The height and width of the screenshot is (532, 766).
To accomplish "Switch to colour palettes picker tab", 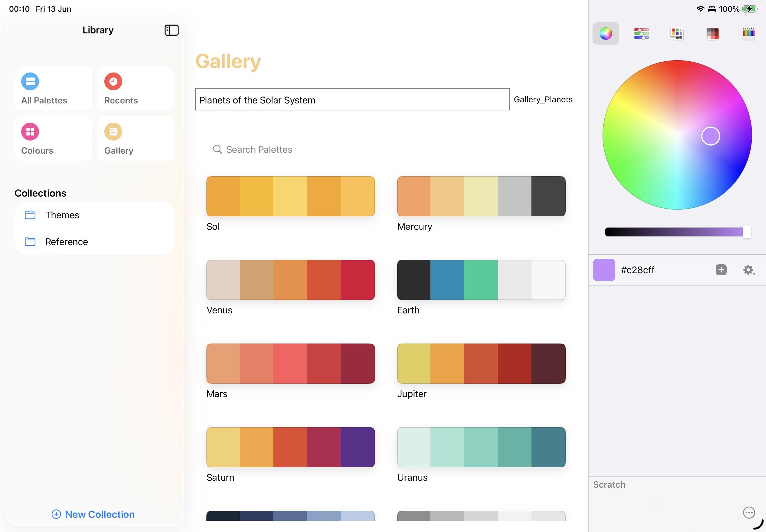I will 677,33.
